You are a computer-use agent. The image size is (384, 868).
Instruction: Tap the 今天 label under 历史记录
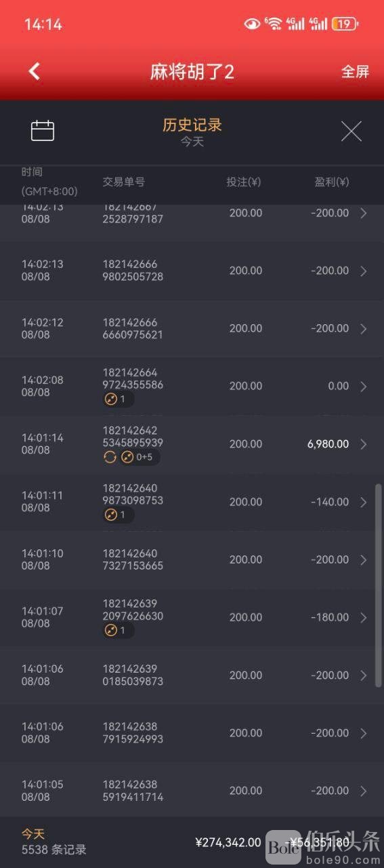click(x=192, y=142)
